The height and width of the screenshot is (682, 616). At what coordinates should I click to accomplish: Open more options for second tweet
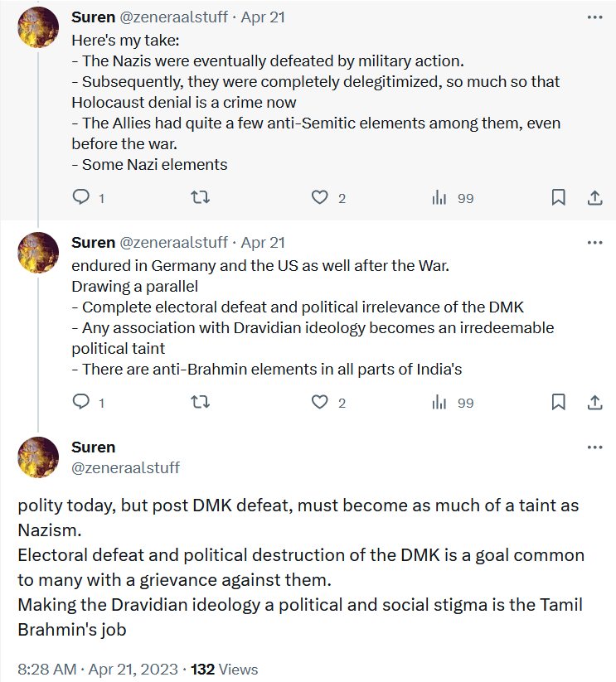(x=594, y=243)
